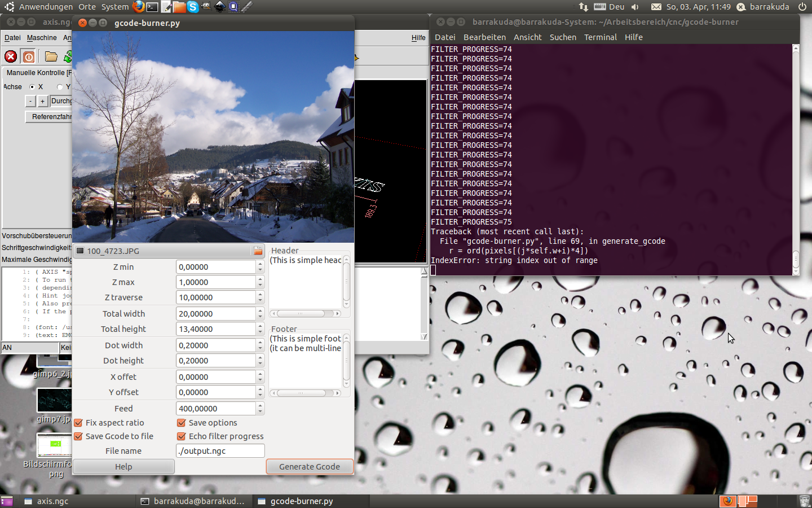The width and height of the screenshot is (812, 508).
Task: Open the AXIS Maschine menu
Action: coord(42,38)
